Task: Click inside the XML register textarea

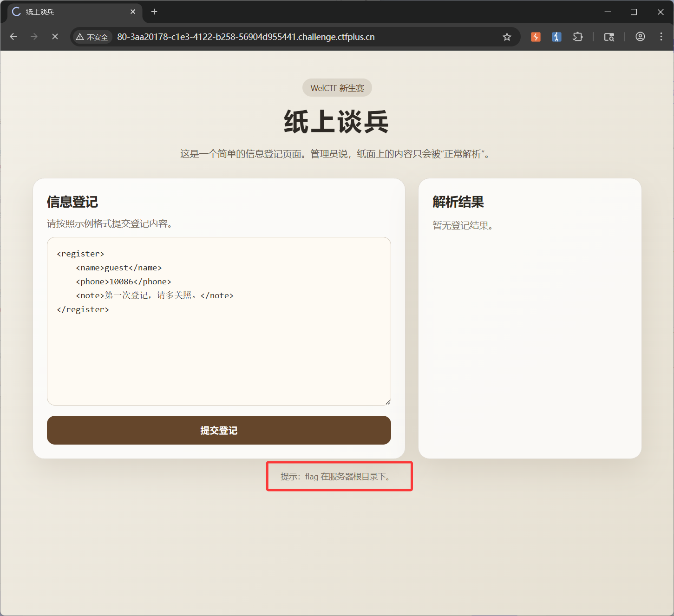Action: [219, 321]
